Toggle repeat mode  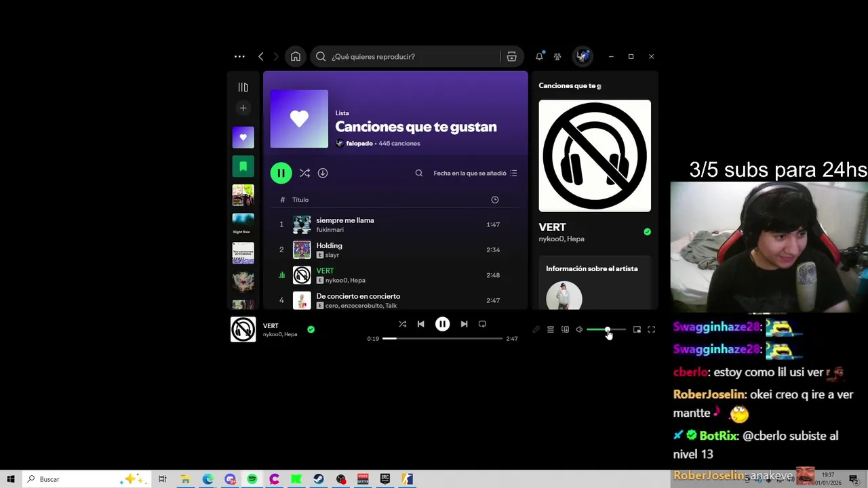(x=482, y=324)
